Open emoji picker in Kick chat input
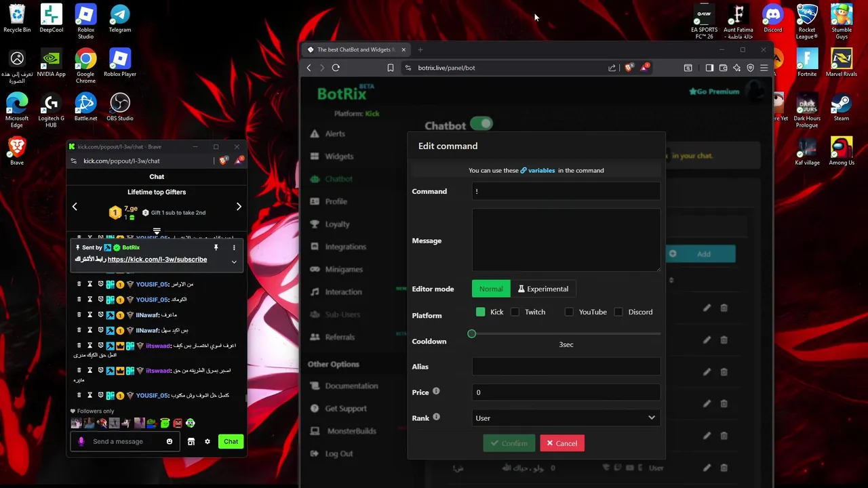This screenshot has width=868, height=488. [170, 442]
